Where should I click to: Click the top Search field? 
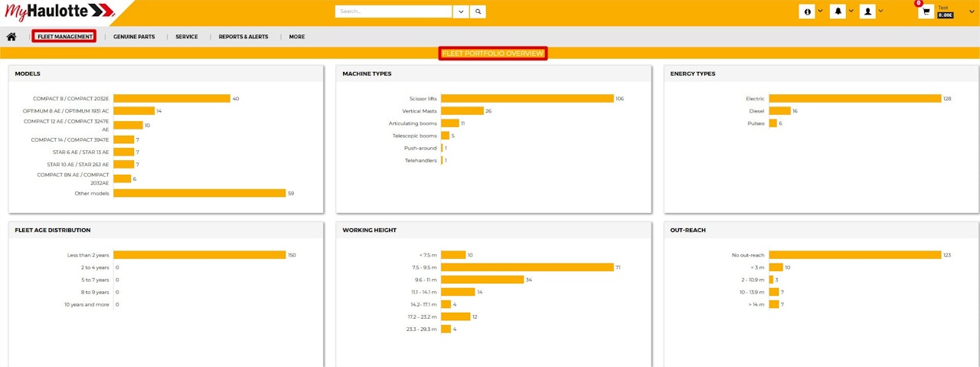pyautogui.click(x=394, y=11)
